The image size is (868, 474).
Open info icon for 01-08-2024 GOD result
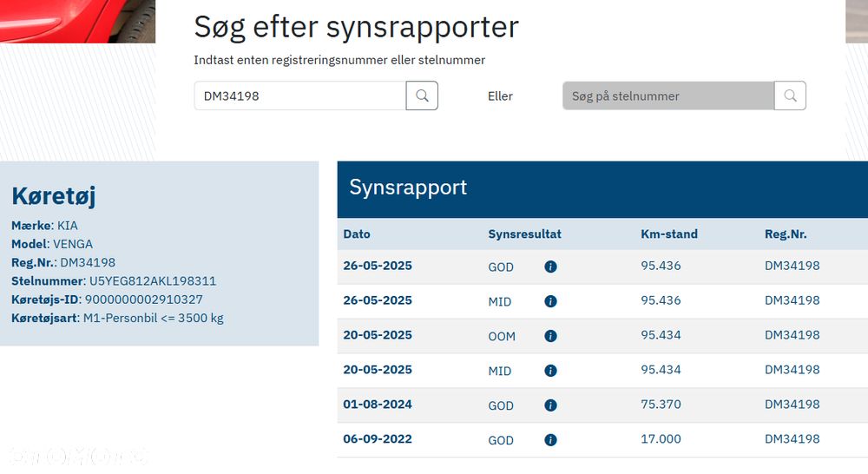point(550,405)
